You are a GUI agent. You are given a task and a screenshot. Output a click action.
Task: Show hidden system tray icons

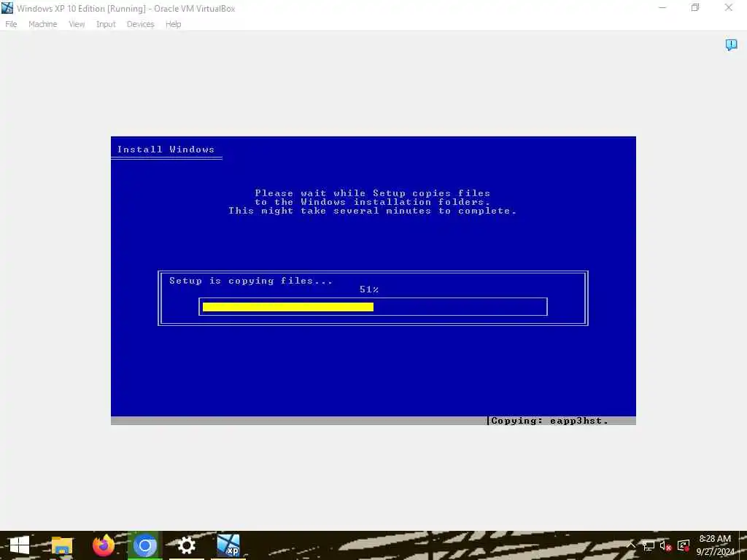pos(632,545)
